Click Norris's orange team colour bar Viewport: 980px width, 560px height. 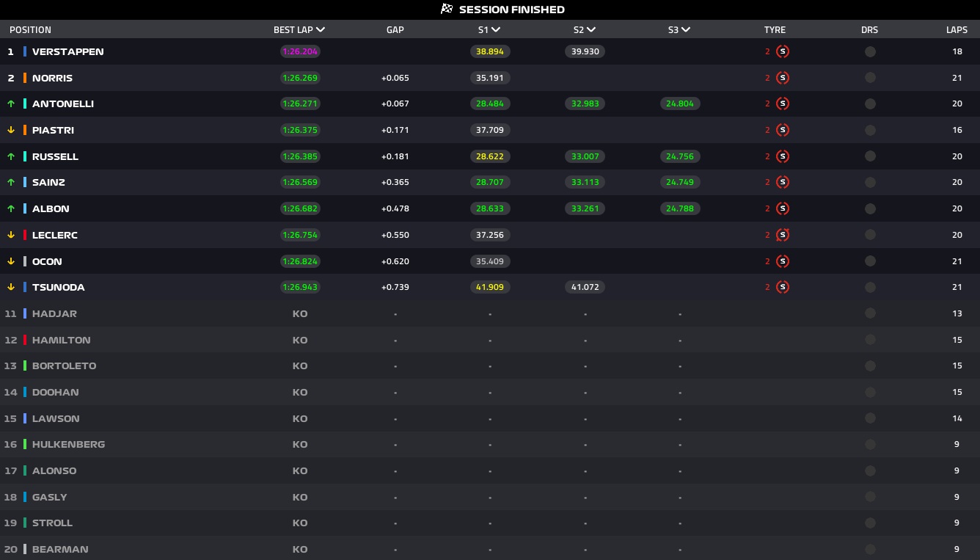[25, 78]
